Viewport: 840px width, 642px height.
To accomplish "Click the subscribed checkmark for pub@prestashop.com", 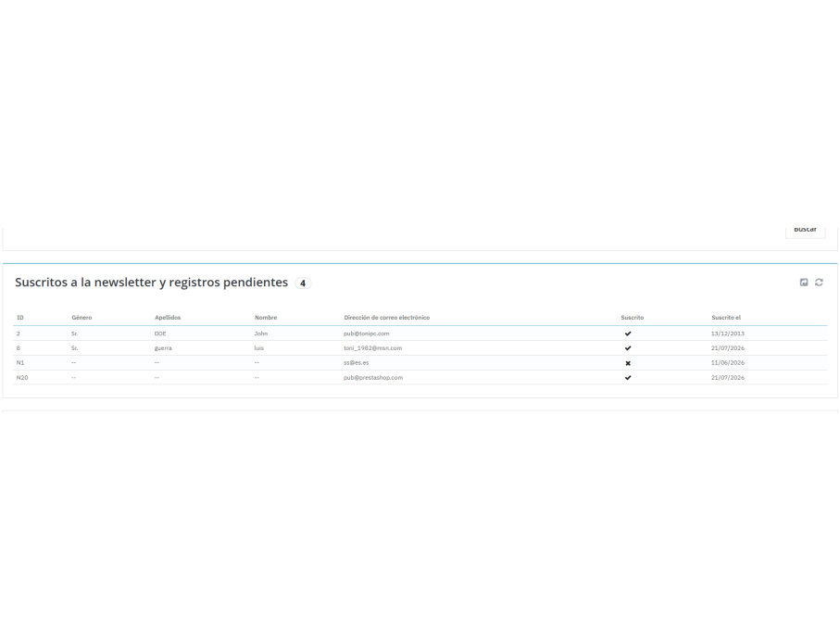I will coord(628,377).
